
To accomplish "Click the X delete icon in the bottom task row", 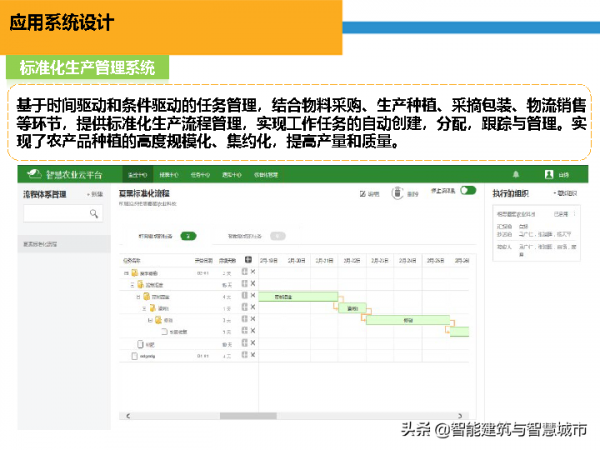I will pos(253,355).
